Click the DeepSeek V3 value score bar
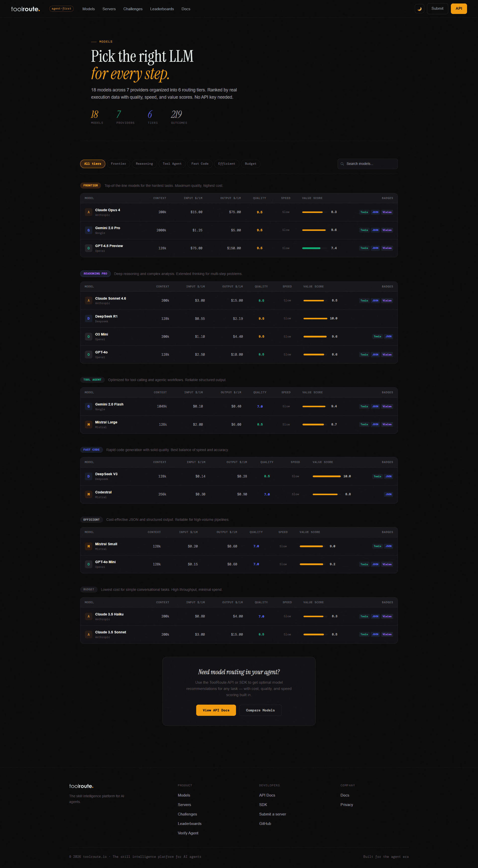The width and height of the screenshot is (478, 868). [326, 476]
